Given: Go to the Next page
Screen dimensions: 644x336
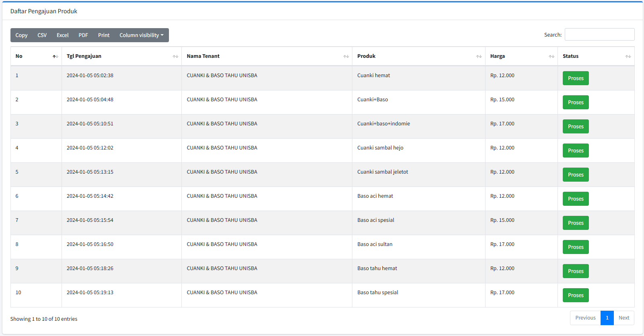Looking at the screenshot, I should [624, 318].
